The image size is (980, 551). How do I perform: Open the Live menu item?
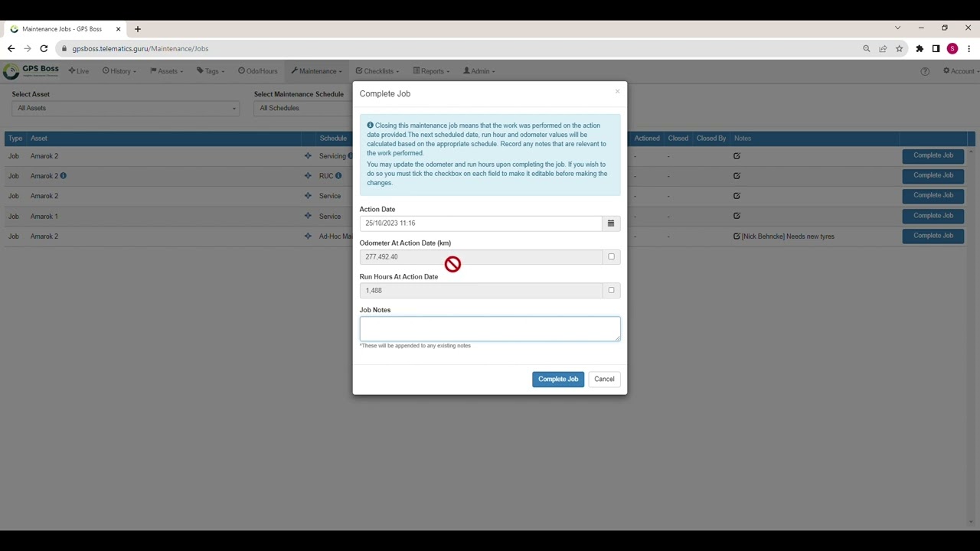79,71
